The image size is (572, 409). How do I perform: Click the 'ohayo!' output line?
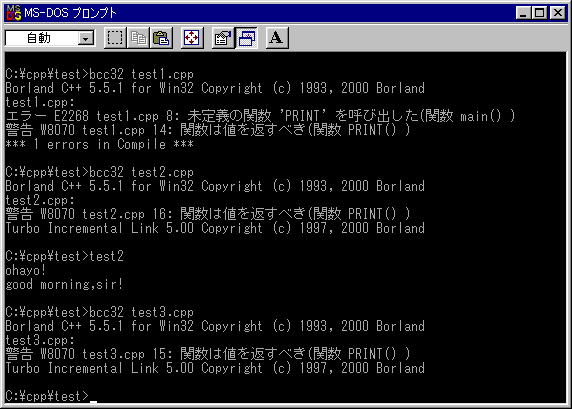tap(26, 270)
